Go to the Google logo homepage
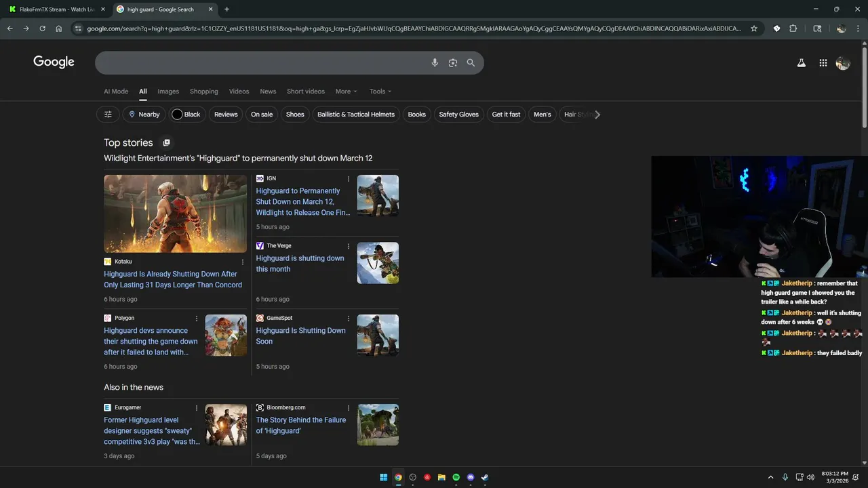Viewport: 868px width, 488px height. point(54,62)
